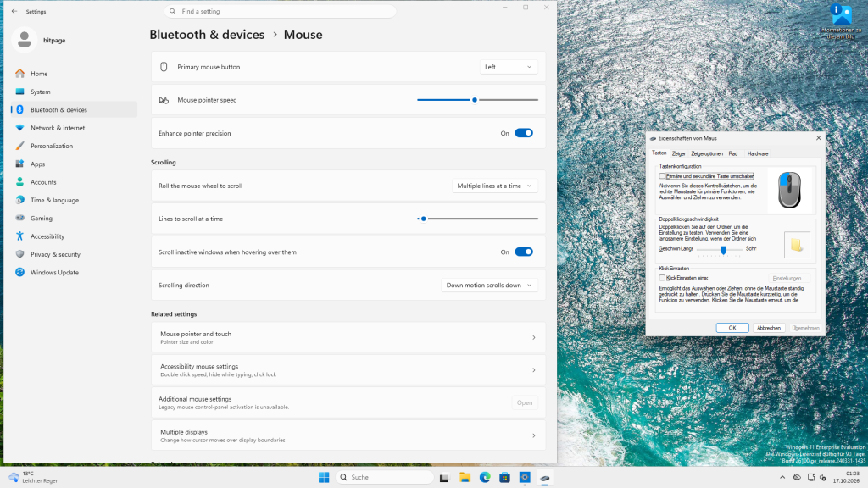Open the Primary mouse button dropdown

pyautogui.click(x=509, y=67)
